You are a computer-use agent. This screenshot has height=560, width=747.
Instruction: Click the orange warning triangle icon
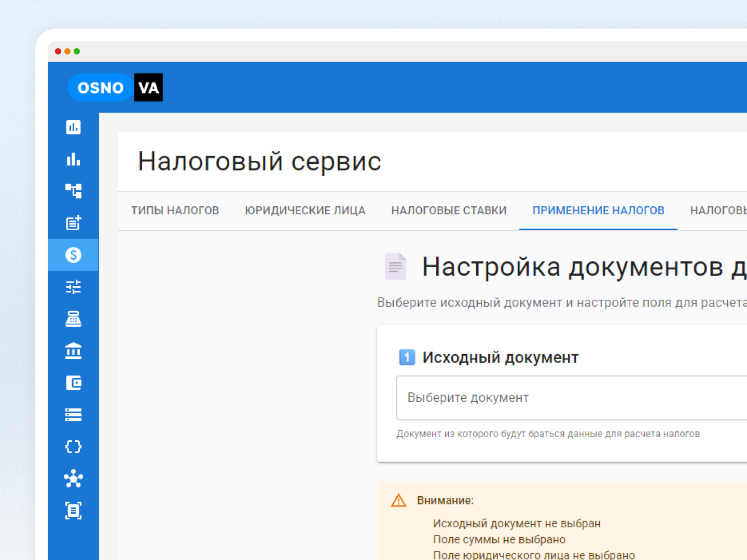click(x=398, y=500)
